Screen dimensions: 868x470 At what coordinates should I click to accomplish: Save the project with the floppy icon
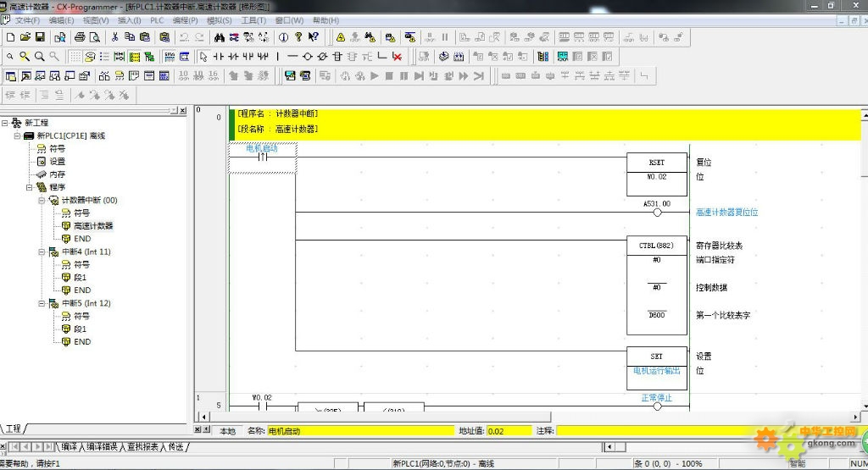[40, 37]
